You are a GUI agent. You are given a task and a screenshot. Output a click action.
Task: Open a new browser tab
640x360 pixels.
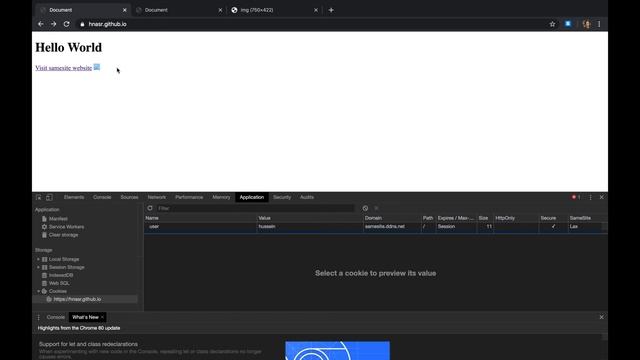pyautogui.click(x=331, y=10)
